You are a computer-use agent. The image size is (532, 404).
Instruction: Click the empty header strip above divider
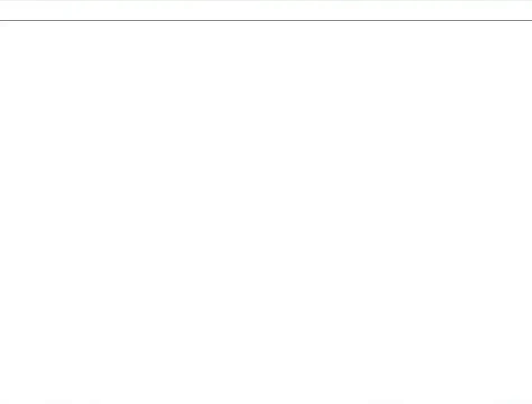pyautogui.click(x=266, y=10)
